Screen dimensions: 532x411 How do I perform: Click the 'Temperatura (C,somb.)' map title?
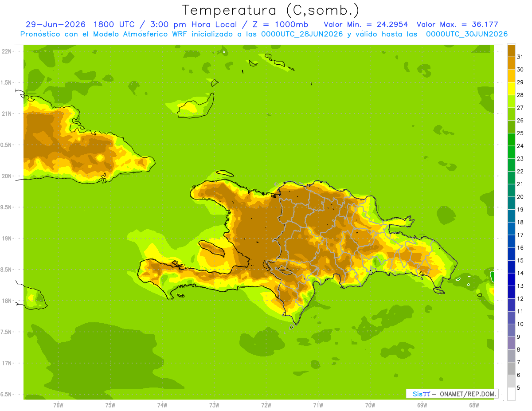pos(270,10)
